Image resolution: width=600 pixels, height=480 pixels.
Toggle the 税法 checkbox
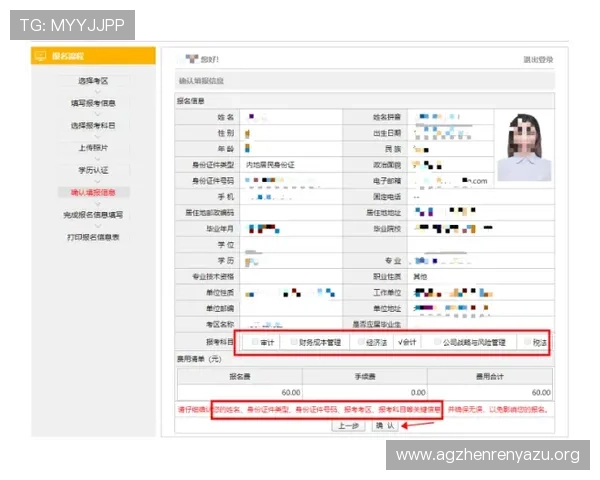coord(528,342)
